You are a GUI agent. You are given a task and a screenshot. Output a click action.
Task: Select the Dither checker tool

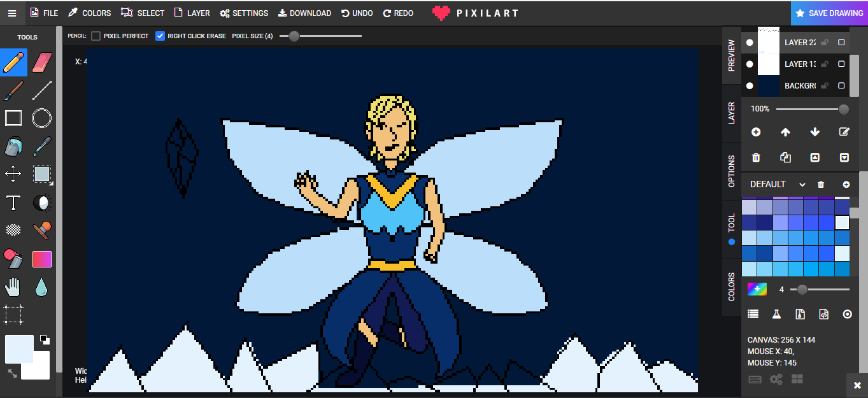(x=14, y=231)
